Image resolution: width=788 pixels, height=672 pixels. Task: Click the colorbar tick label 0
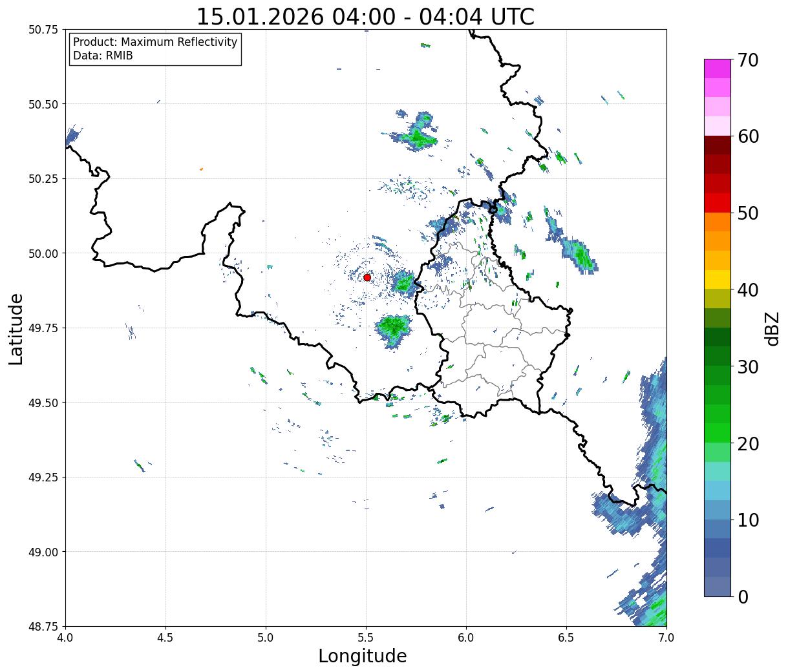(743, 596)
